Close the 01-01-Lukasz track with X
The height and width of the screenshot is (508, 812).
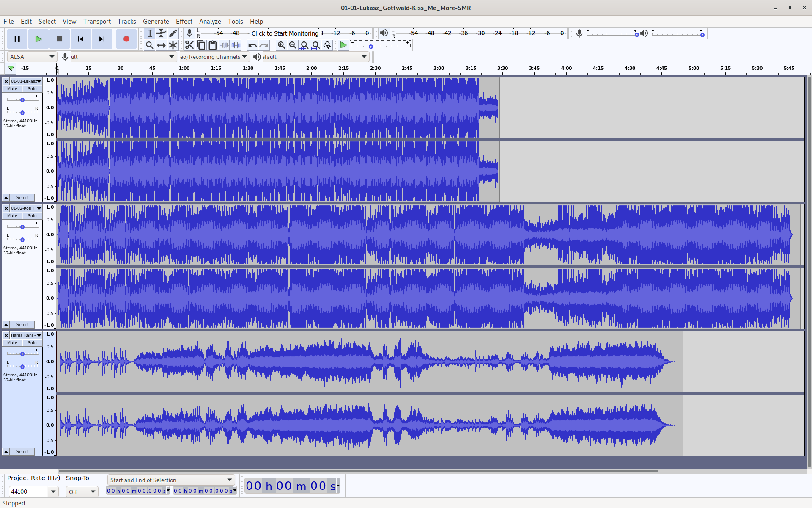pos(6,81)
